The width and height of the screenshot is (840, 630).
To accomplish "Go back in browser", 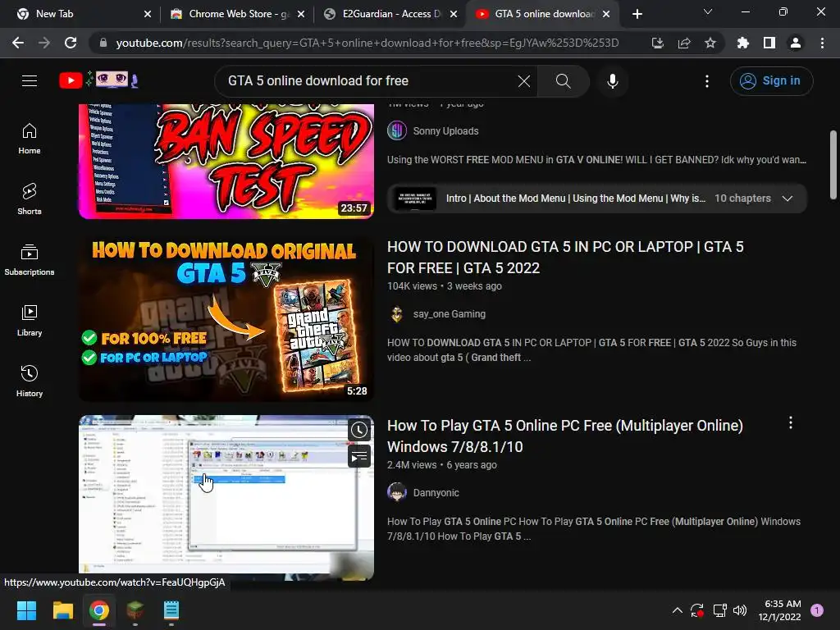I will 18,43.
